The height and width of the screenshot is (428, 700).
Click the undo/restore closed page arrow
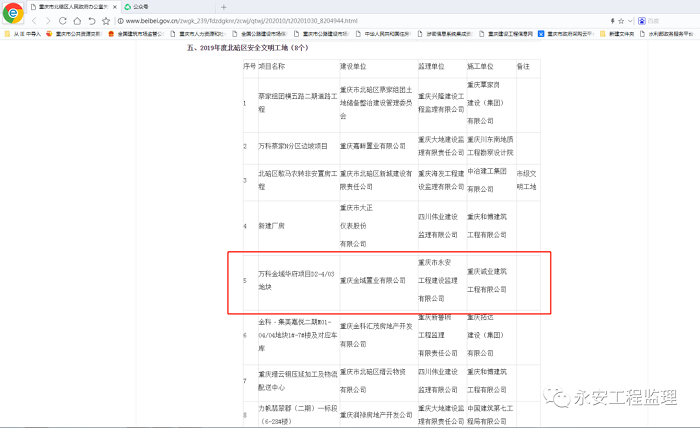92,21
